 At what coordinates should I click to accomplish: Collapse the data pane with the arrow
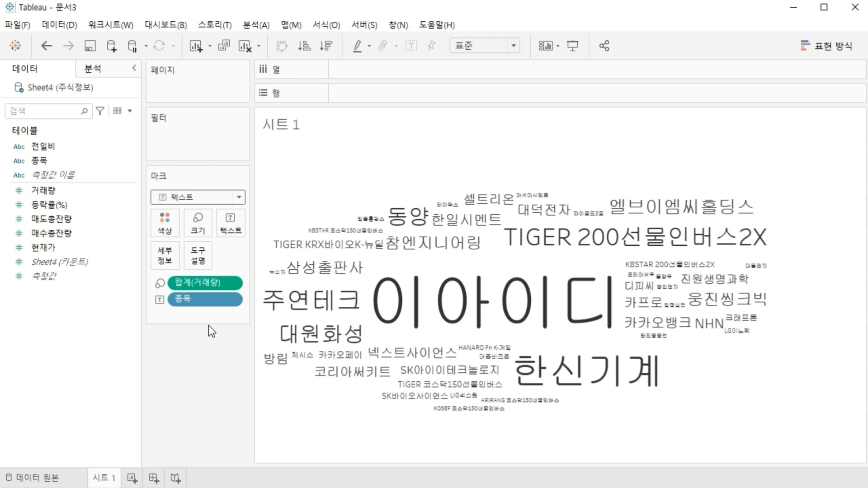134,68
